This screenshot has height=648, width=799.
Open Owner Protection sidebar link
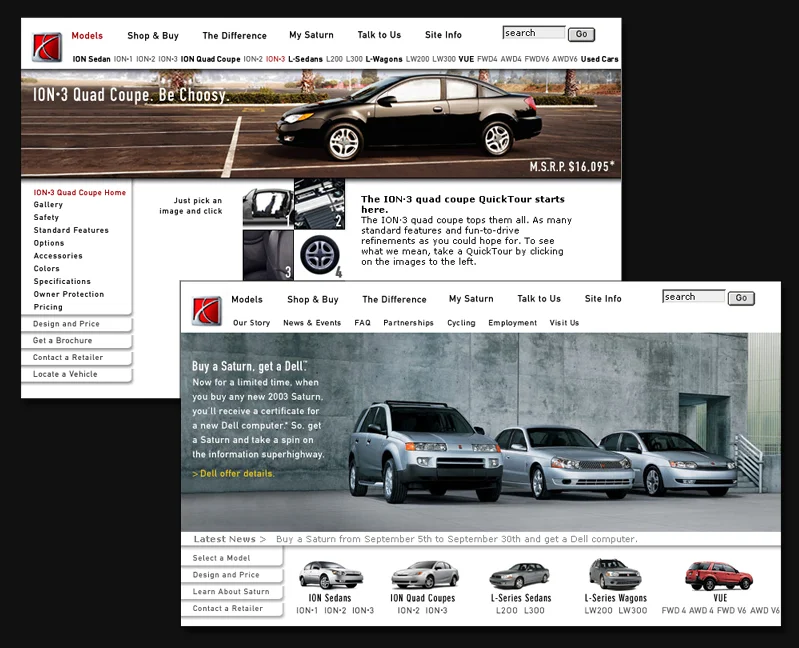point(68,294)
